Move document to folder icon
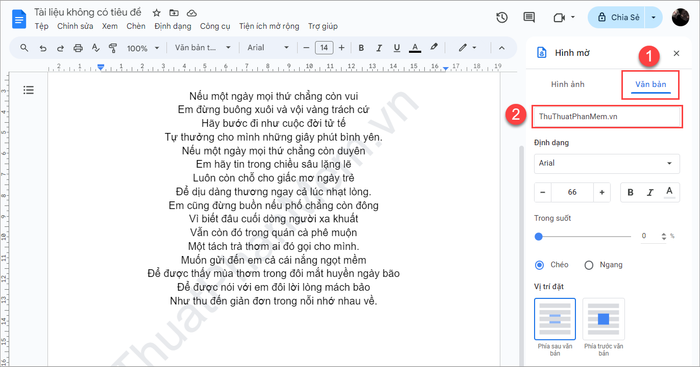The width and height of the screenshot is (700, 367). pos(174,13)
